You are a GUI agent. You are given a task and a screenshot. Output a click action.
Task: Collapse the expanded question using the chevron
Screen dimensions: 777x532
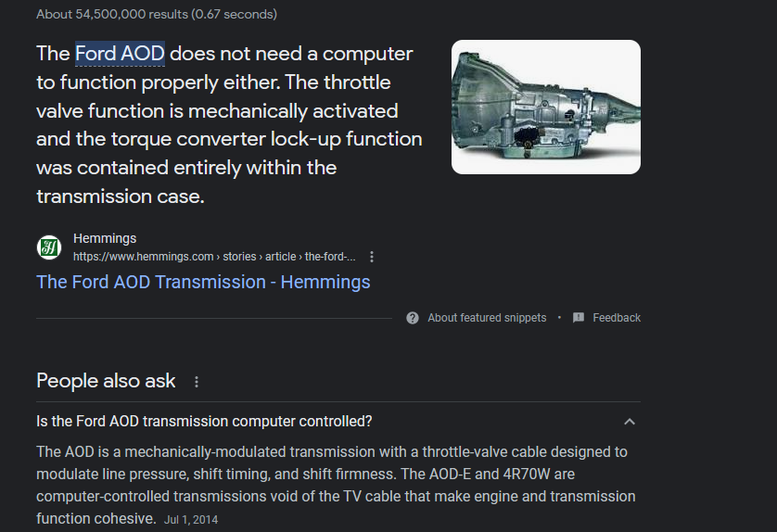coord(630,422)
